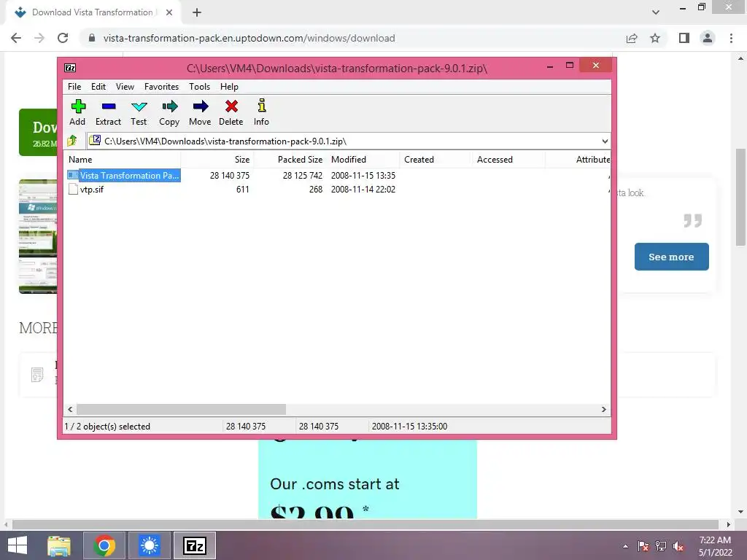
Task: Reload the Chrome page
Action: tap(63, 38)
